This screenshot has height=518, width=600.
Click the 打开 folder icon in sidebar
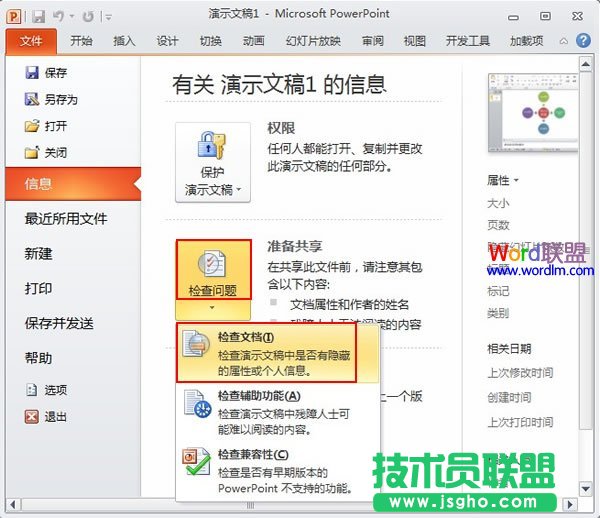point(32,125)
